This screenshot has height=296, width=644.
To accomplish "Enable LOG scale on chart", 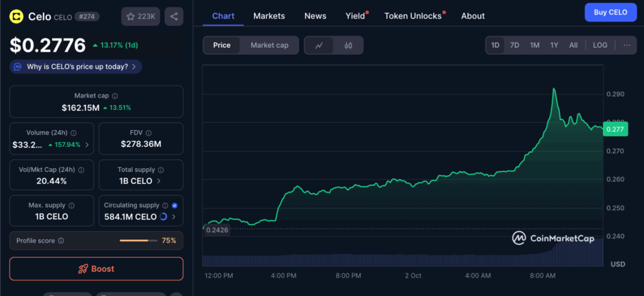I will [600, 45].
